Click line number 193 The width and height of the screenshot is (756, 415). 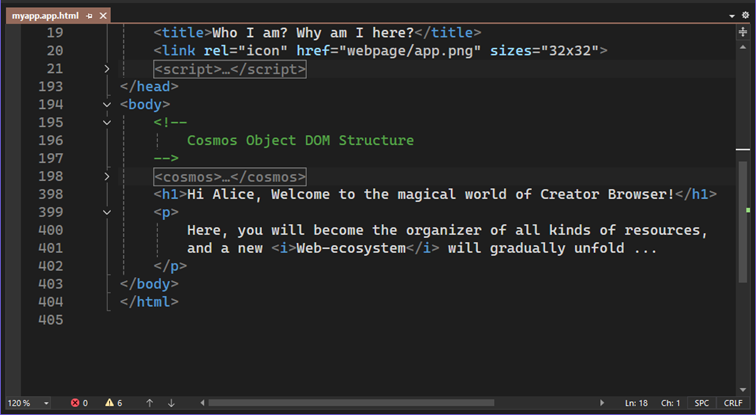point(51,87)
